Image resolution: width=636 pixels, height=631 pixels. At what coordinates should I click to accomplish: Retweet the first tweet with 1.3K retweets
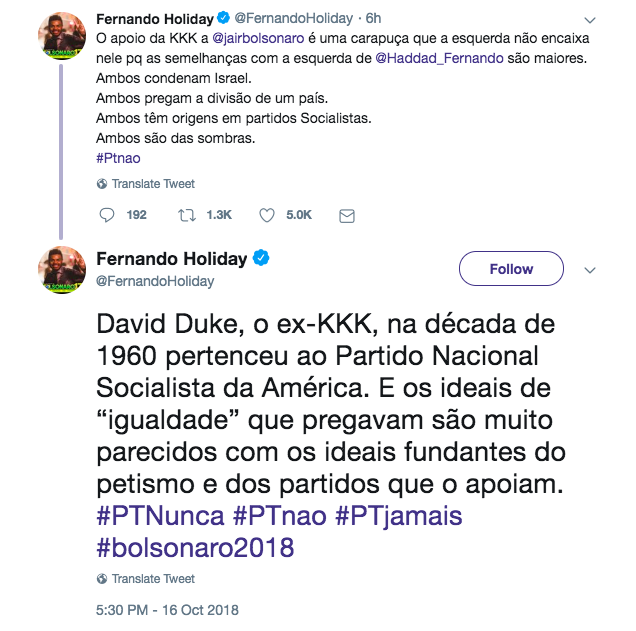pyautogui.click(x=187, y=215)
